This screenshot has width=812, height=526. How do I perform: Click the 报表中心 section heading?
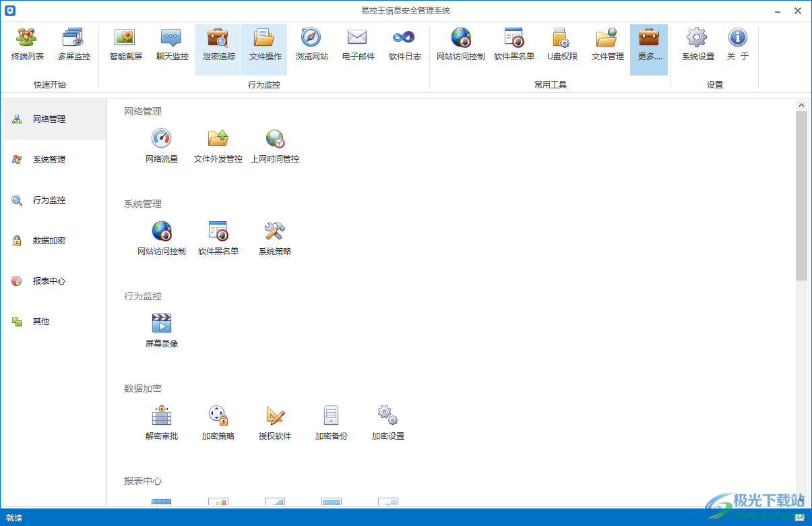143,481
